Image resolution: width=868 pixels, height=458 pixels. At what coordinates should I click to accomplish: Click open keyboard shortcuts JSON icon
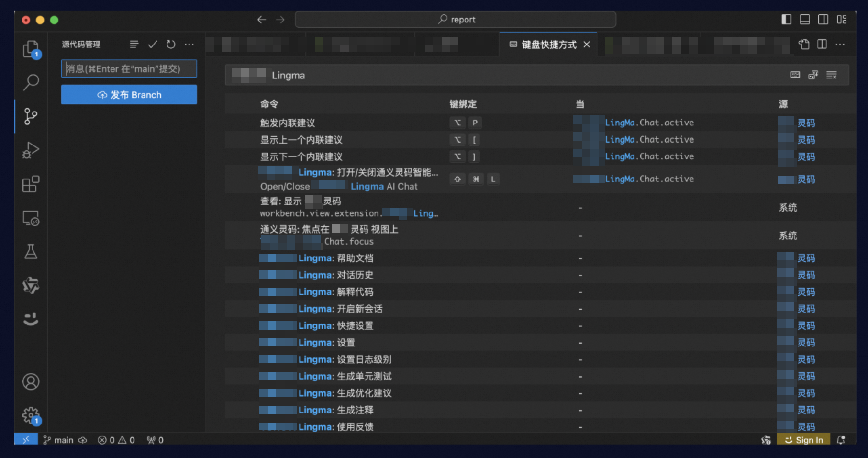804,45
